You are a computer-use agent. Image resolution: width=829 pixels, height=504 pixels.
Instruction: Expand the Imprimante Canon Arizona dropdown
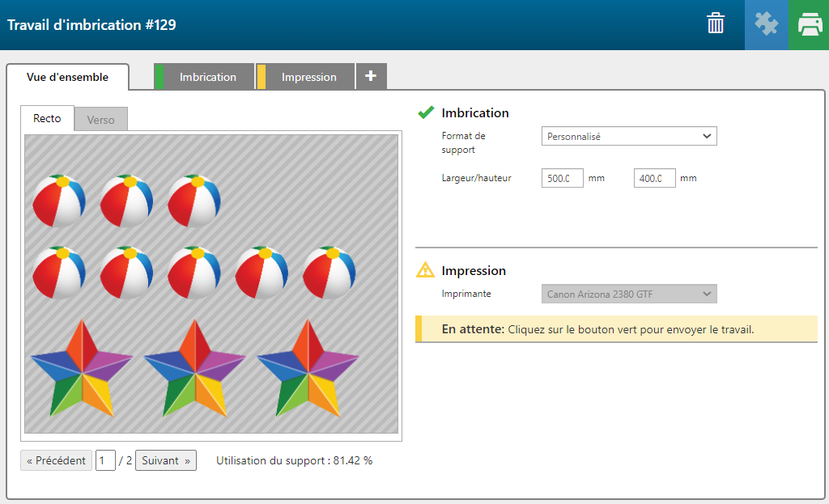pyautogui.click(x=628, y=294)
